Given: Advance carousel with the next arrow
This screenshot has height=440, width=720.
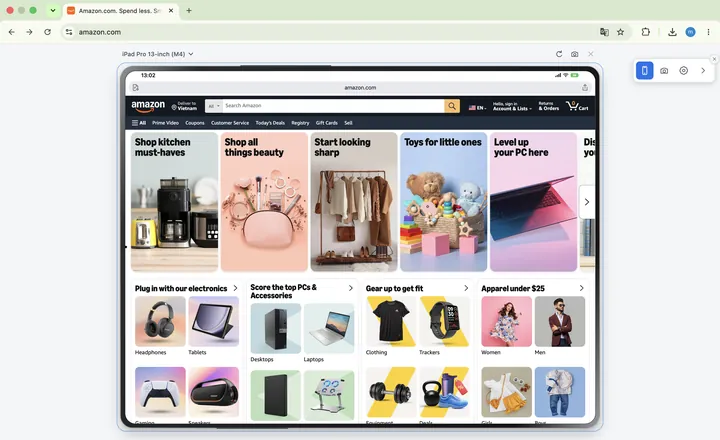Looking at the screenshot, I should coord(586,202).
